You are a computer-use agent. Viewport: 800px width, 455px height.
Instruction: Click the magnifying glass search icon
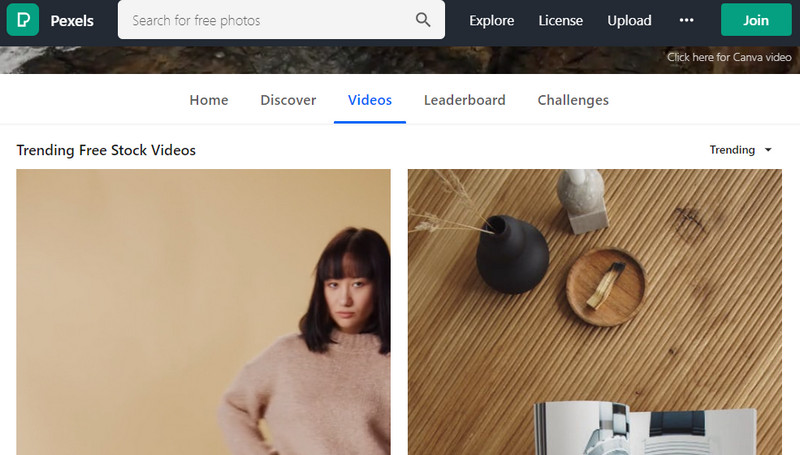423,20
